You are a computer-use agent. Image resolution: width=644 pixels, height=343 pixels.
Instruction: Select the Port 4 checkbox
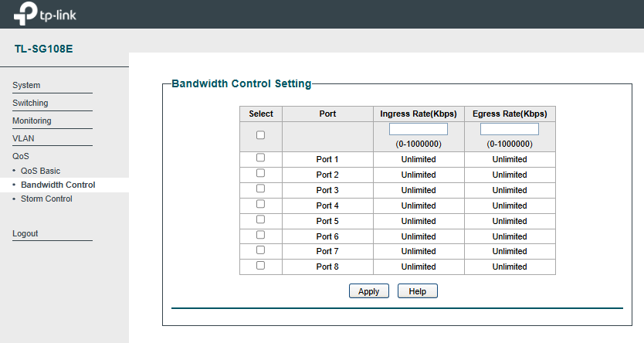tap(260, 204)
